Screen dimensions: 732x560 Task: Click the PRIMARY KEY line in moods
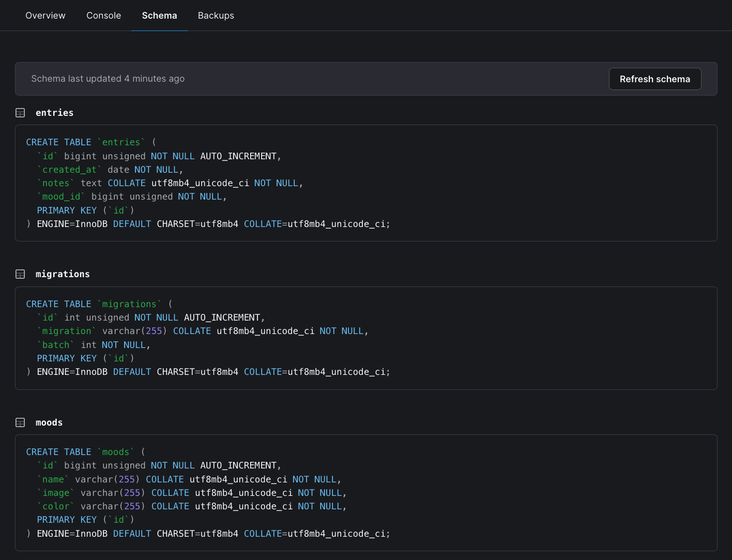[x=85, y=519]
